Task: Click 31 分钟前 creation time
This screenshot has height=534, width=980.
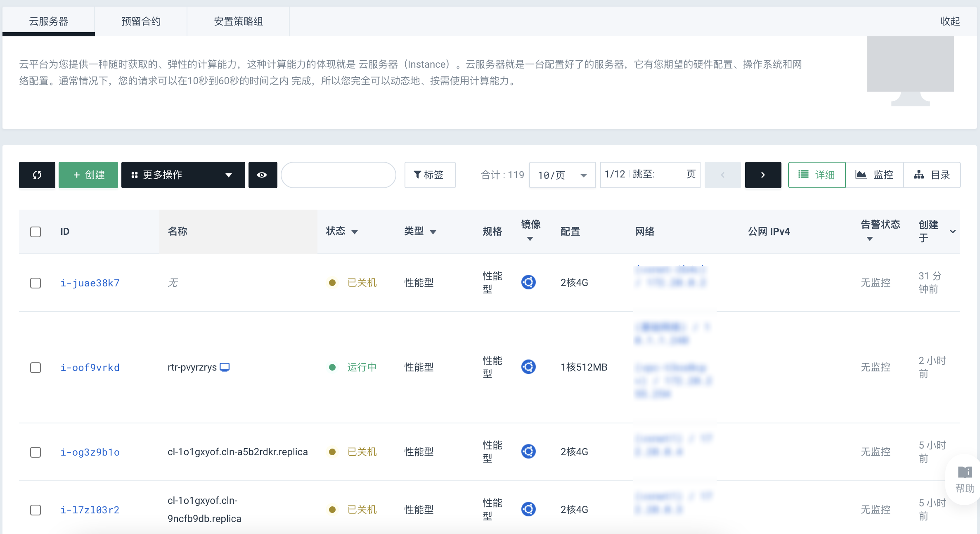Action: tap(930, 283)
